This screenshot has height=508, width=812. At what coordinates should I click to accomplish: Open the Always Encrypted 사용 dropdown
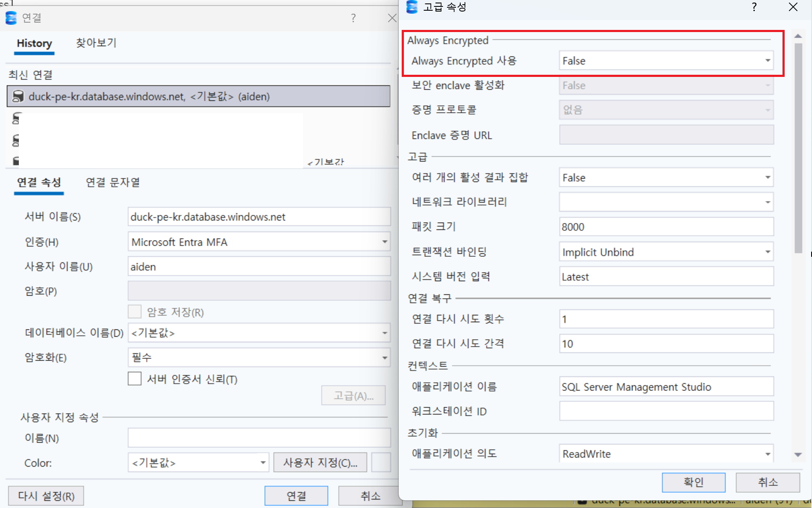[666, 61]
